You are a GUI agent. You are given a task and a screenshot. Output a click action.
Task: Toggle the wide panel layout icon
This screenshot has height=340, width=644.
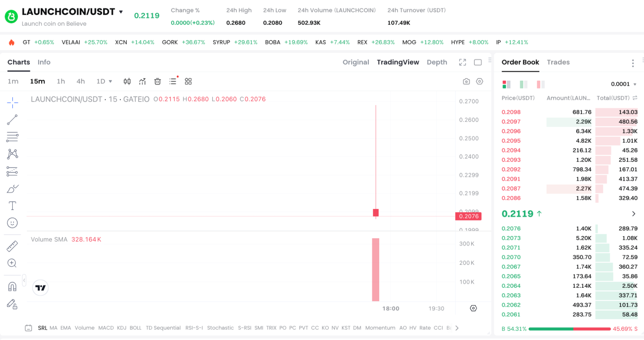478,62
